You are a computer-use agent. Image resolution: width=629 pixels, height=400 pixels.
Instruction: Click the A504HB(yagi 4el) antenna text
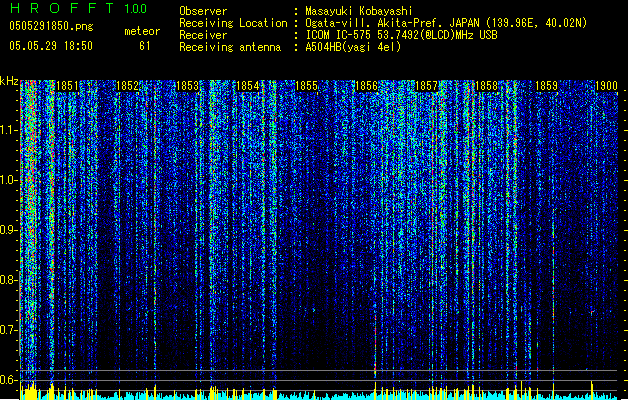coord(353,47)
